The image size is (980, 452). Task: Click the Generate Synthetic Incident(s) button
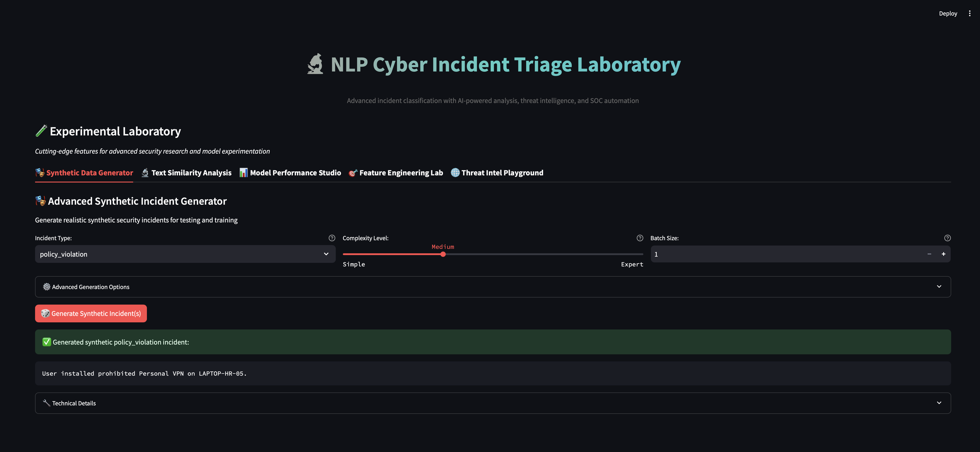91,313
